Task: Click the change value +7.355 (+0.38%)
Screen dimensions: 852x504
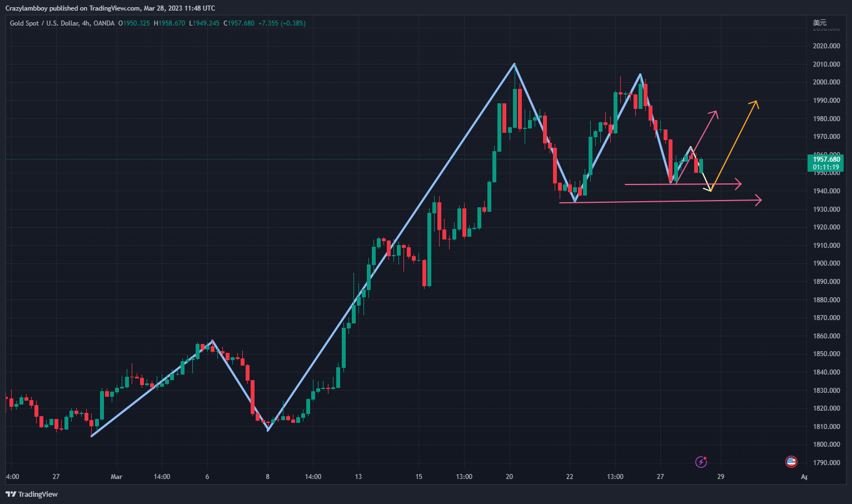Action: (282, 23)
